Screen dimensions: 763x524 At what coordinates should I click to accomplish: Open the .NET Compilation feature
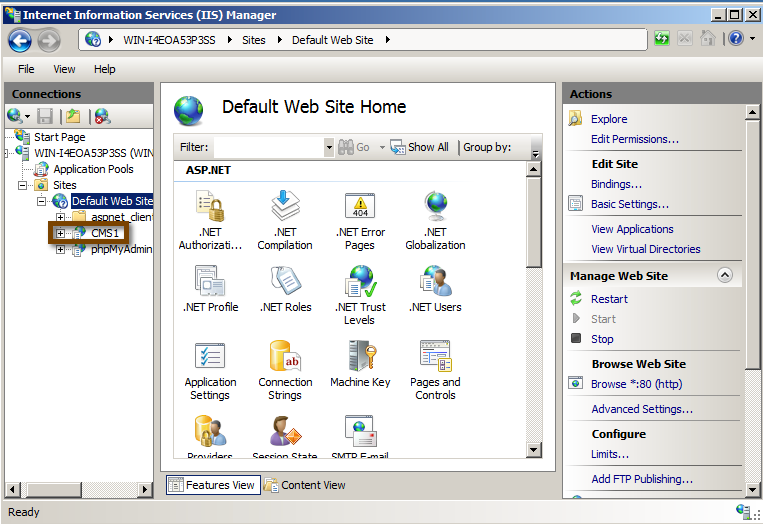pyautogui.click(x=285, y=220)
